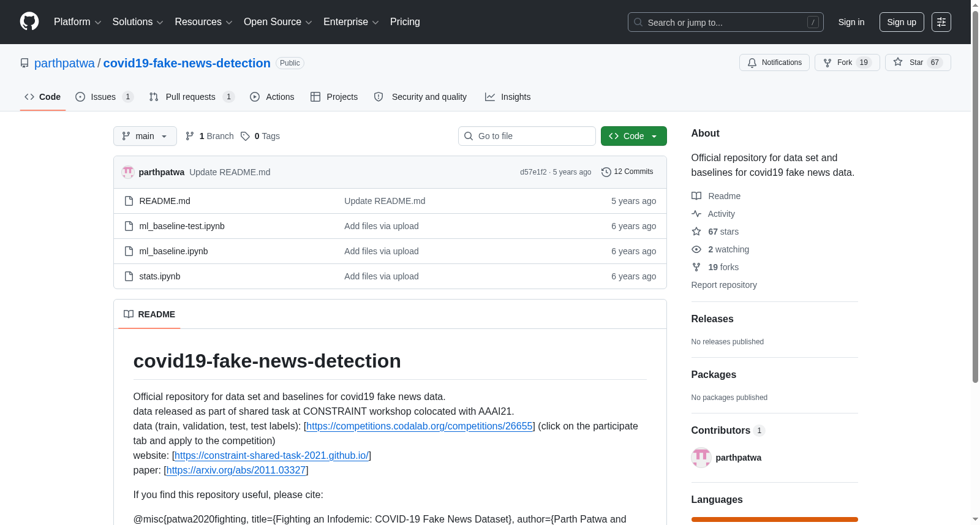Image resolution: width=980 pixels, height=525 pixels.
Task: Expand the Open Source menu
Action: tap(277, 22)
